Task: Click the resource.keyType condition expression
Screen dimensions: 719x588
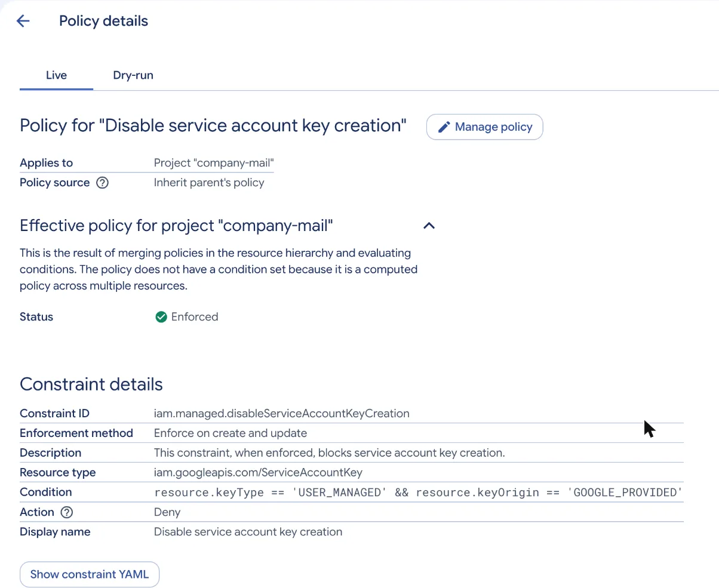Action: [418, 492]
